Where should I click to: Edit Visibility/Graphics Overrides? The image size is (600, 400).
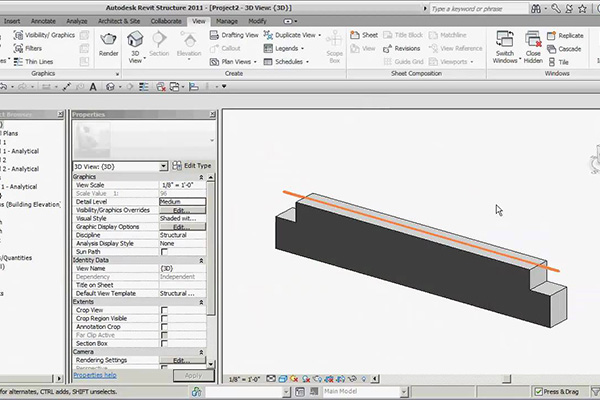(x=182, y=210)
